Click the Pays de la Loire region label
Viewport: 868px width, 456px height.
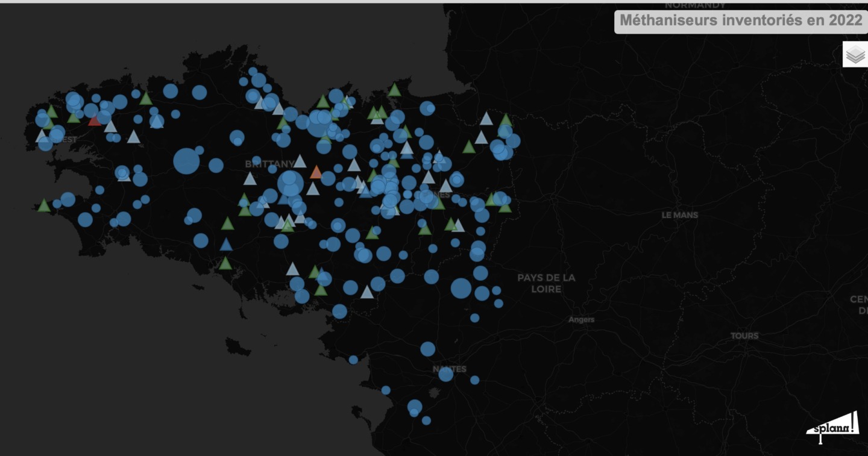(x=546, y=283)
